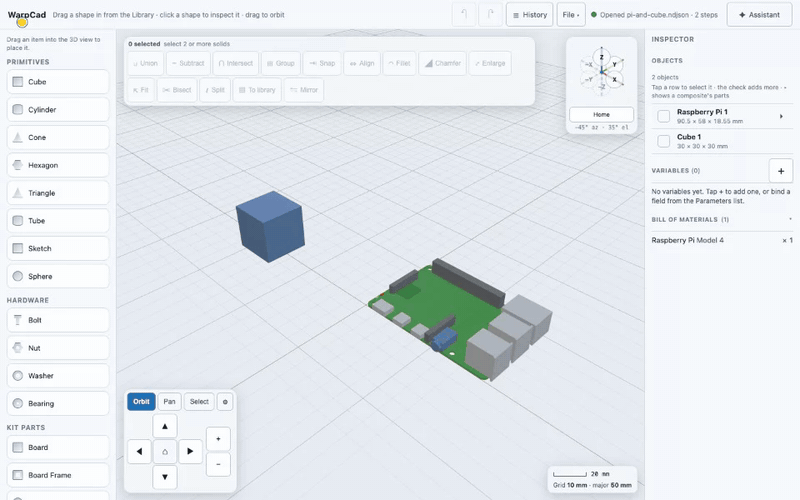
Task: Click the Enlarge tool
Action: click(x=490, y=63)
